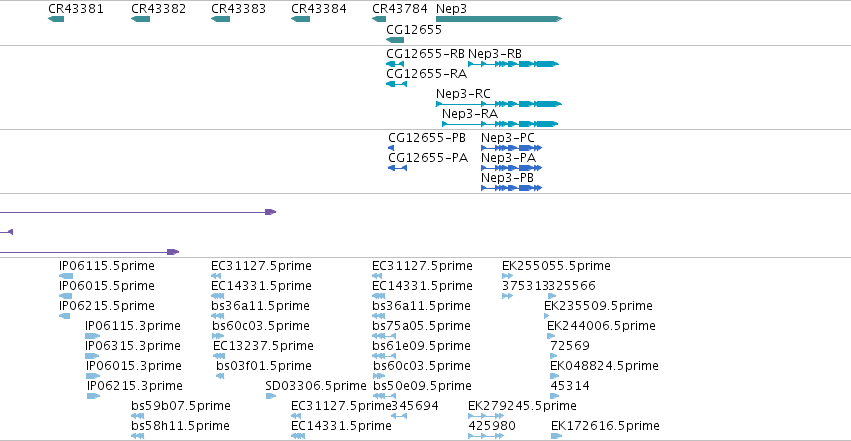Select the long teal Nep3 gene bar
This screenshot has width=851, height=441.
coord(499,19)
